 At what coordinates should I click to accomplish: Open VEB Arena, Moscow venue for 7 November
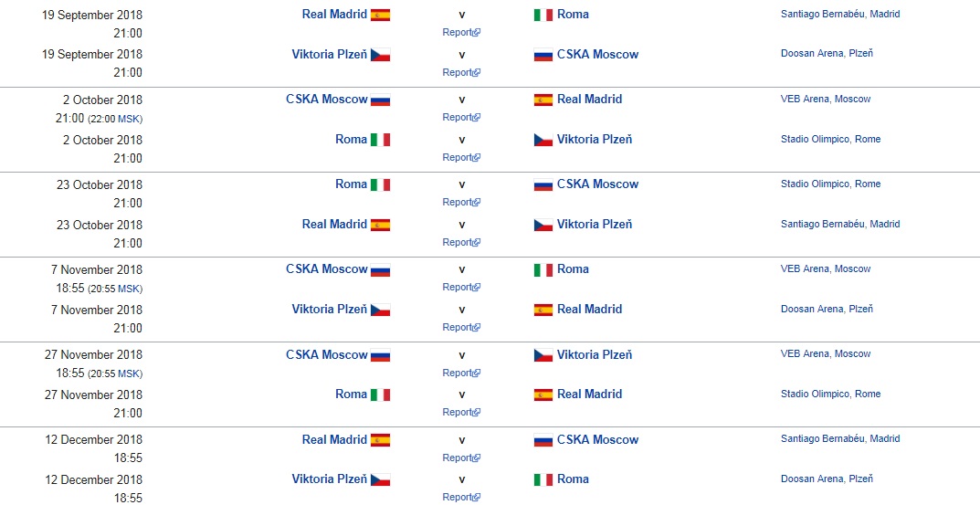(825, 268)
